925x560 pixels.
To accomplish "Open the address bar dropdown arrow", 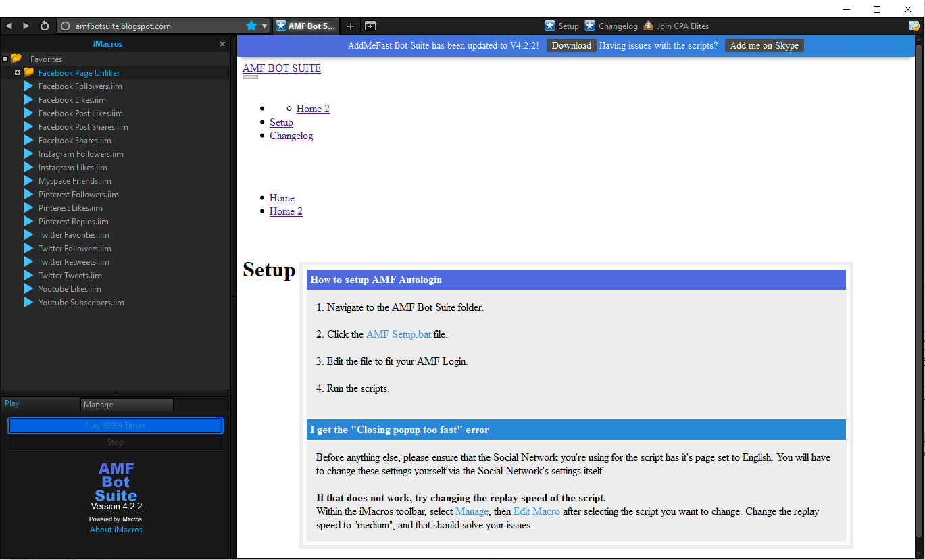I will [264, 26].
